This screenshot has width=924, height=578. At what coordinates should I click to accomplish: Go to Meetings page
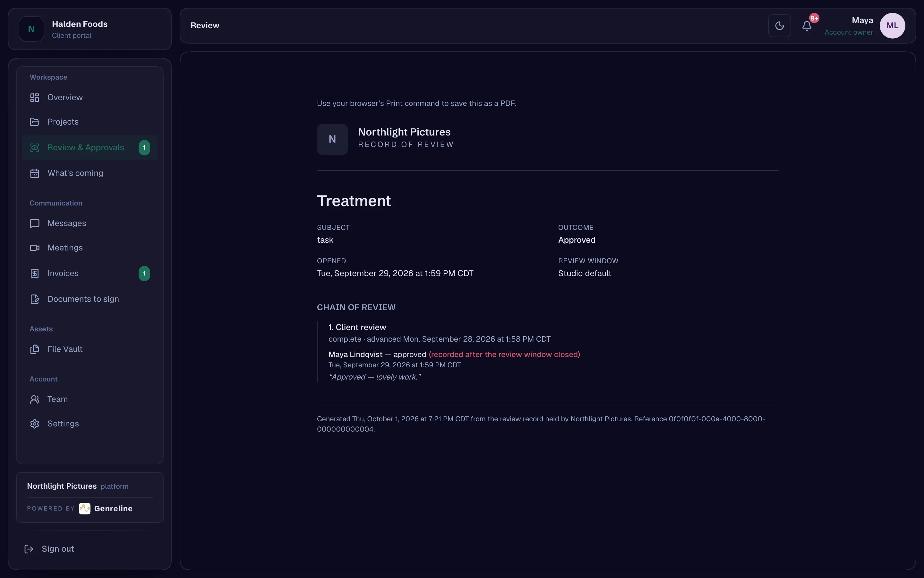90,248
